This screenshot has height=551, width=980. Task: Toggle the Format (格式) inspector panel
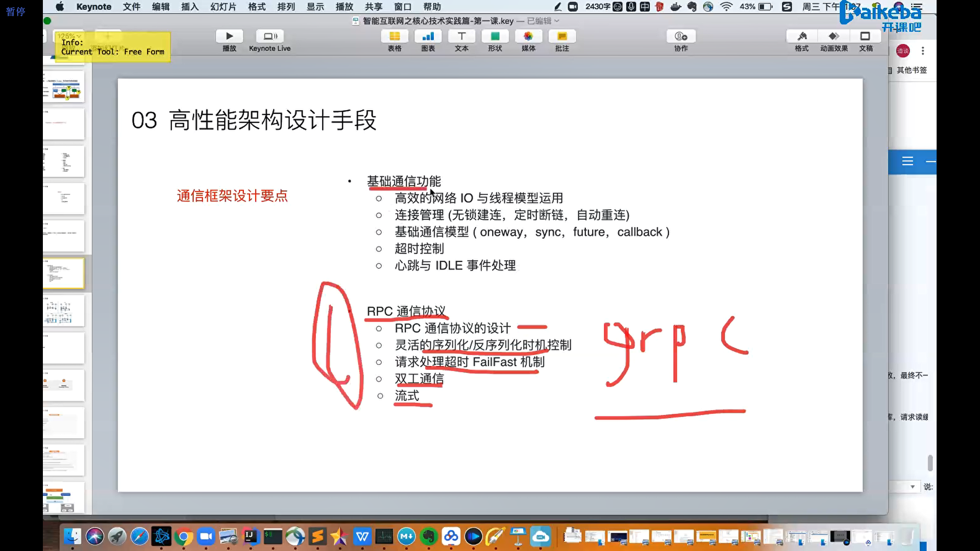coord(801,36)
